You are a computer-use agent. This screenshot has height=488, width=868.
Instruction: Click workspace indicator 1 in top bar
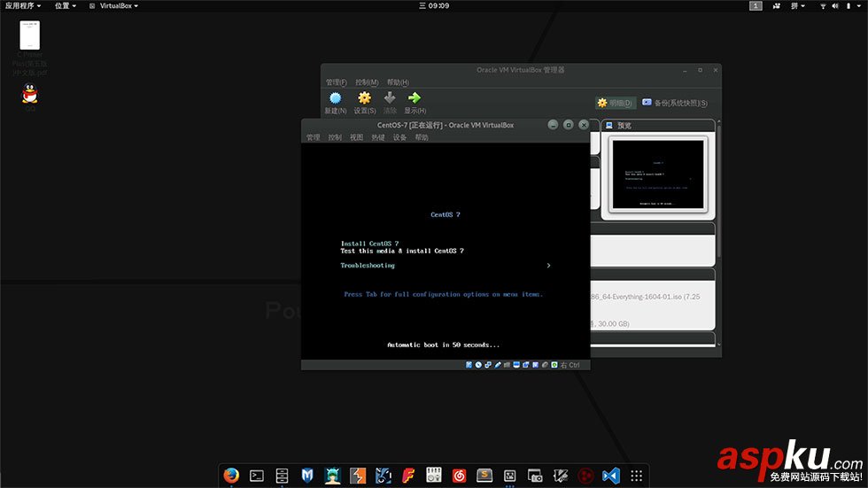(756, 5)
